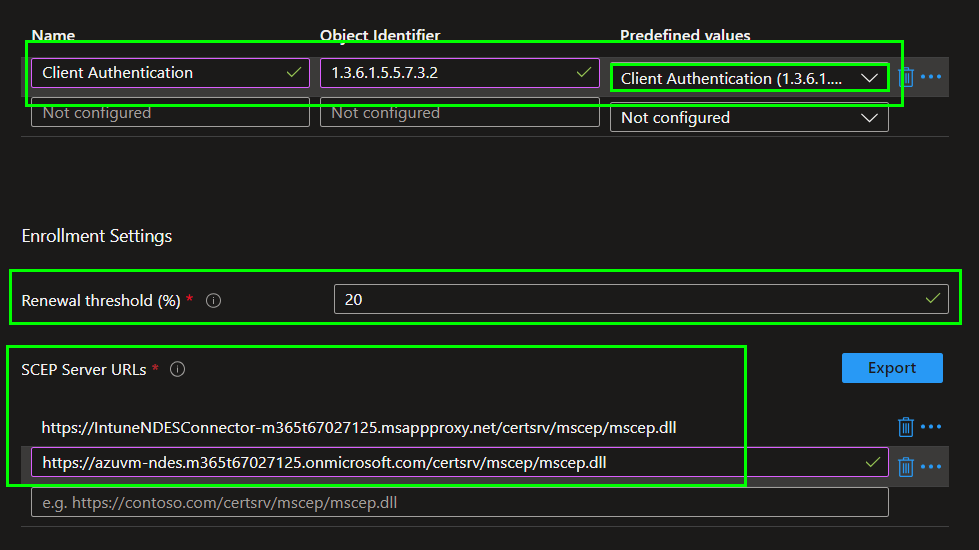979x550 pixels.
Task: Select the IntuneNDESConnector msappproxy URL entry
Action: 359,428
